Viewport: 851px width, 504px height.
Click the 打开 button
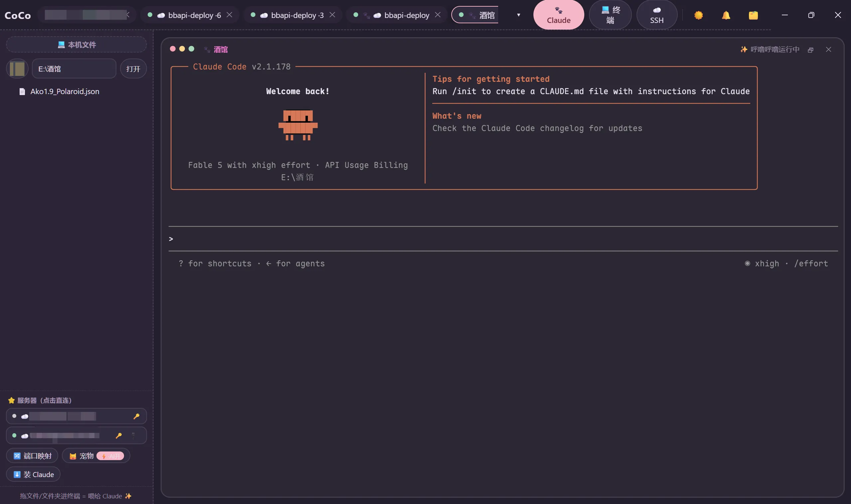(133, 69)
